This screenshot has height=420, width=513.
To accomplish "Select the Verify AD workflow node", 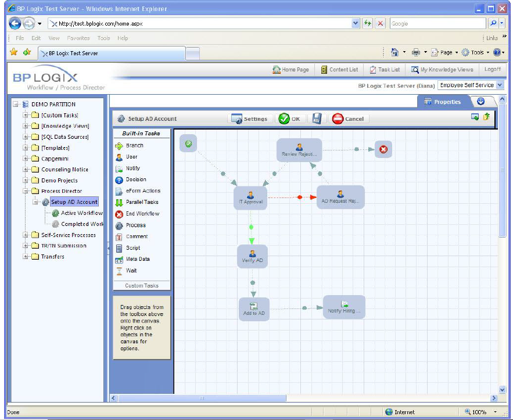I will 252,257.
